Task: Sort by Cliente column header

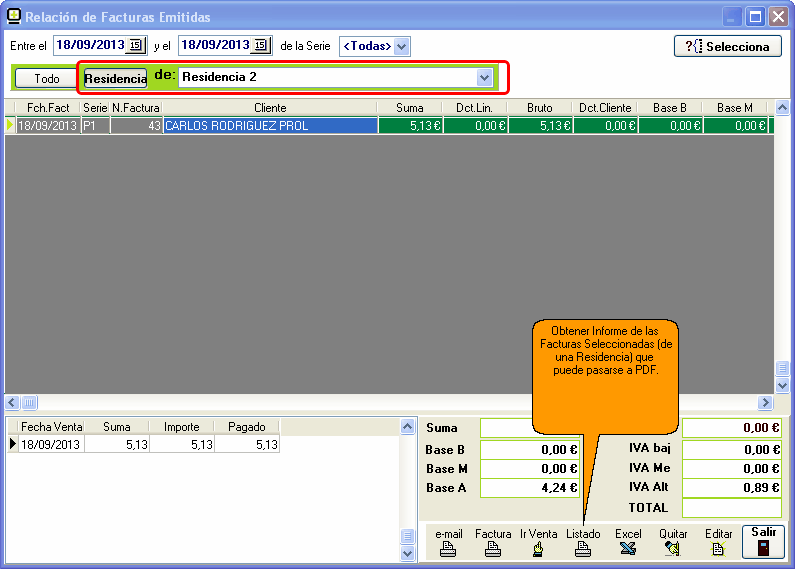Action: pyautogui.click(x=270, y=108)
